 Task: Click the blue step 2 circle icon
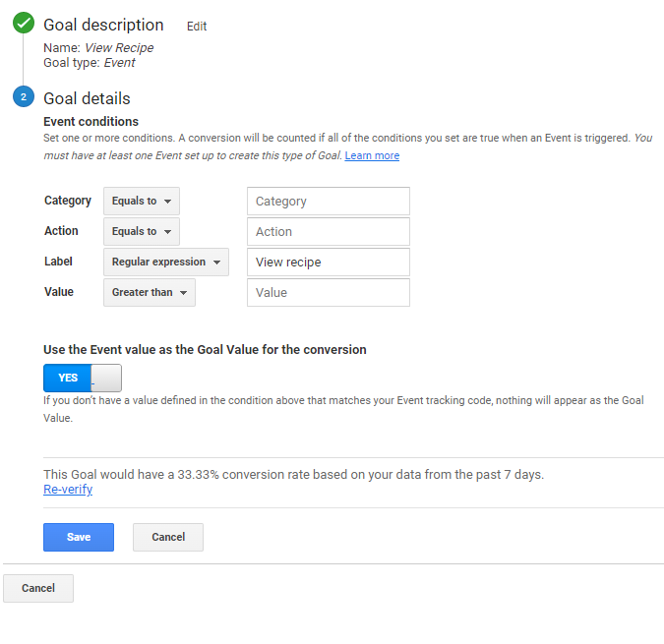point(24,97)
